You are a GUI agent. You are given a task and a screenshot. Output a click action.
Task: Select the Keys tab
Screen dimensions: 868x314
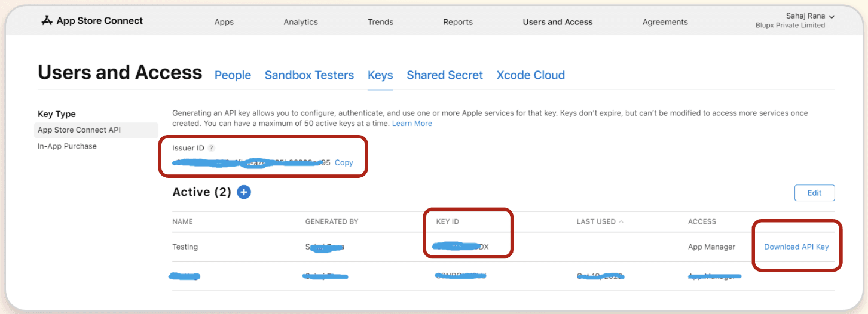[380, 75]
